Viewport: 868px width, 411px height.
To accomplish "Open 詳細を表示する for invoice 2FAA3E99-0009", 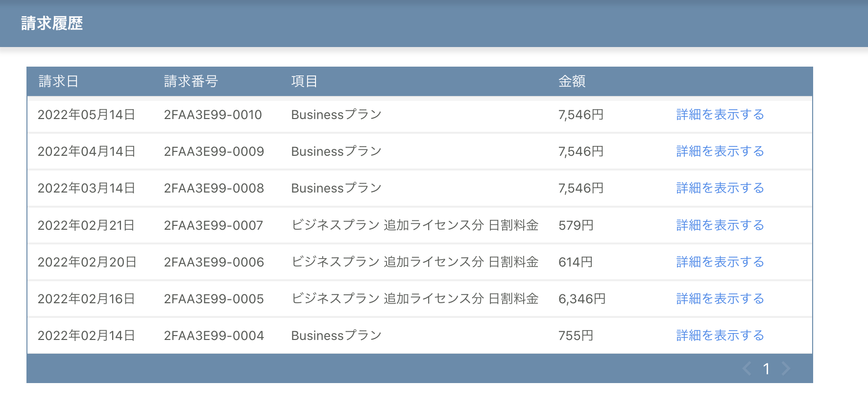I will tap(720, 151).
